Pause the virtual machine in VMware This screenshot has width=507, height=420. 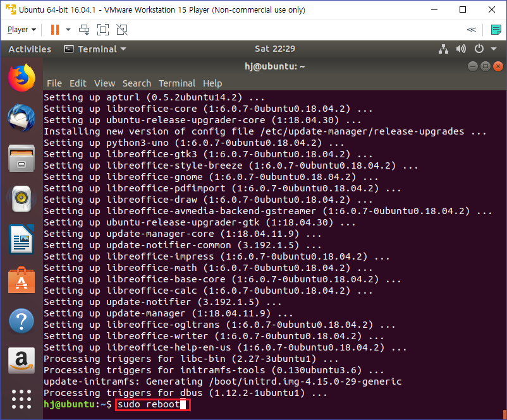[x=55, y=30]
